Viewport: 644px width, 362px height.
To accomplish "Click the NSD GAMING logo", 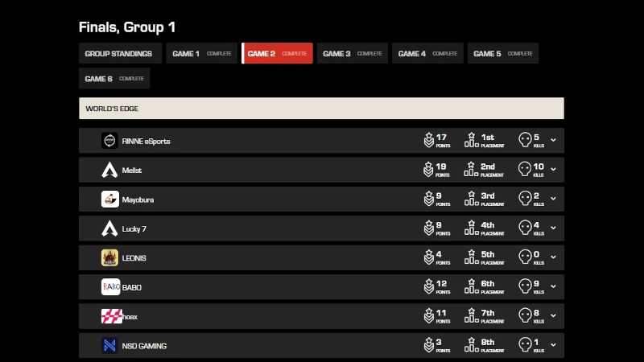I will point(109,346).
